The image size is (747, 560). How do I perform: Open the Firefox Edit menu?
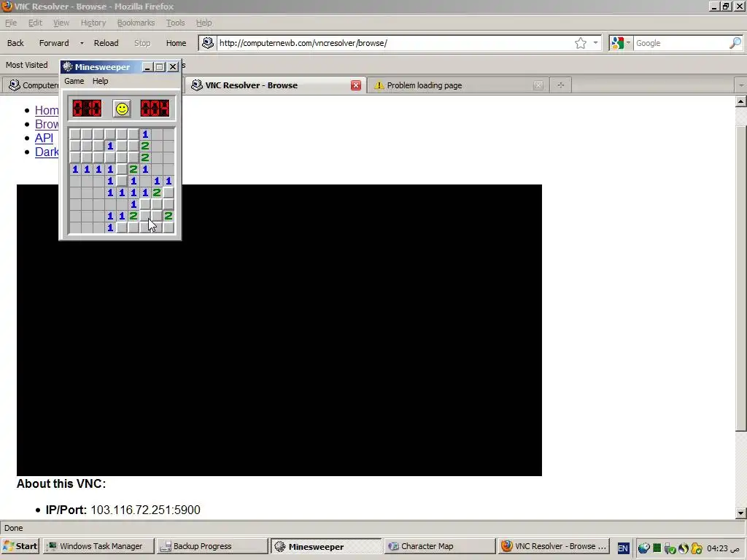click(35, 23)
